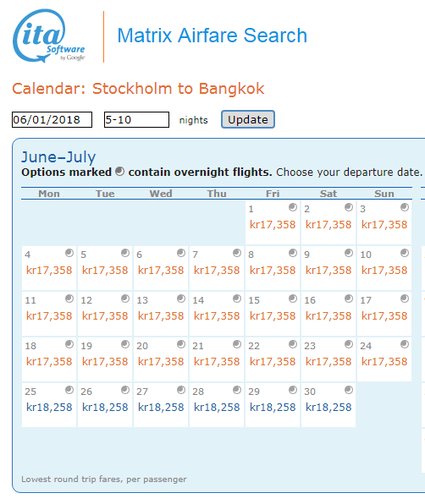This screenshot has width=425, height=504.
Task: Click overnight moon icon on June 18
Action: [69, 344]
